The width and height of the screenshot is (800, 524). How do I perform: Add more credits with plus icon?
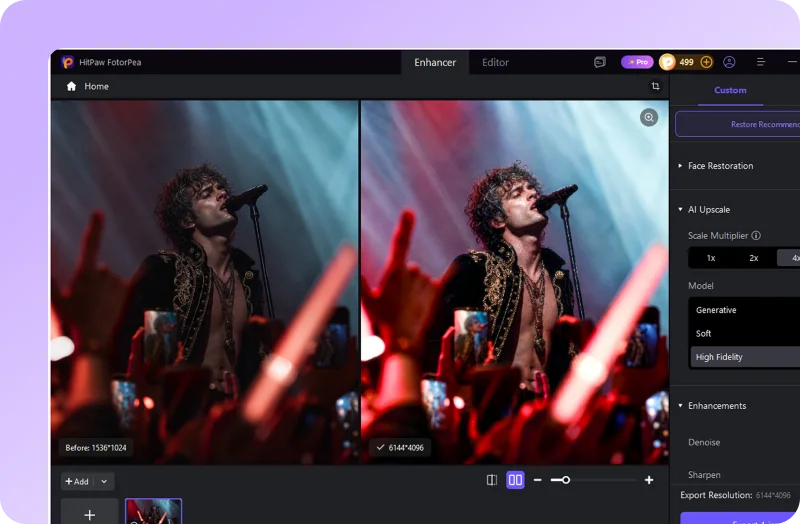point(706,62)
